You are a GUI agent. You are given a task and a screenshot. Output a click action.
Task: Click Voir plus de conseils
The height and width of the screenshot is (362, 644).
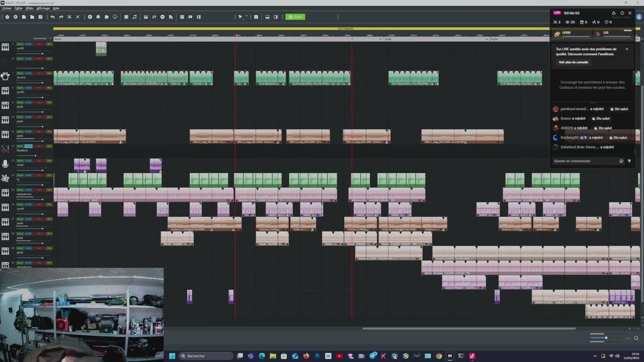pyautogui.click(x=573, y=62)
